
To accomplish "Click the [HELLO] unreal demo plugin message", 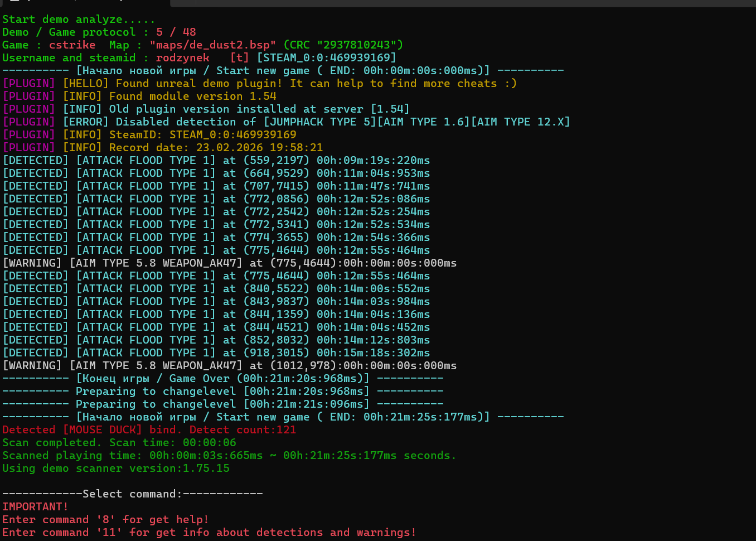I will click(x=289, y=84).
